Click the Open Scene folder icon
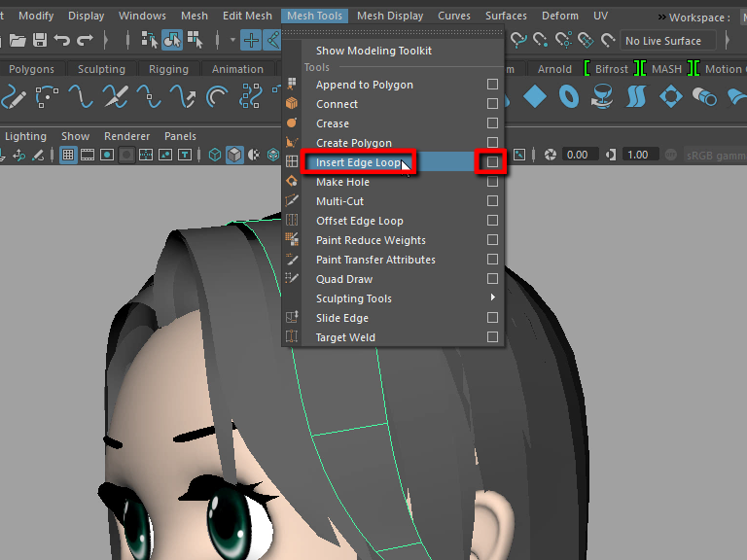 pos(16,40)
